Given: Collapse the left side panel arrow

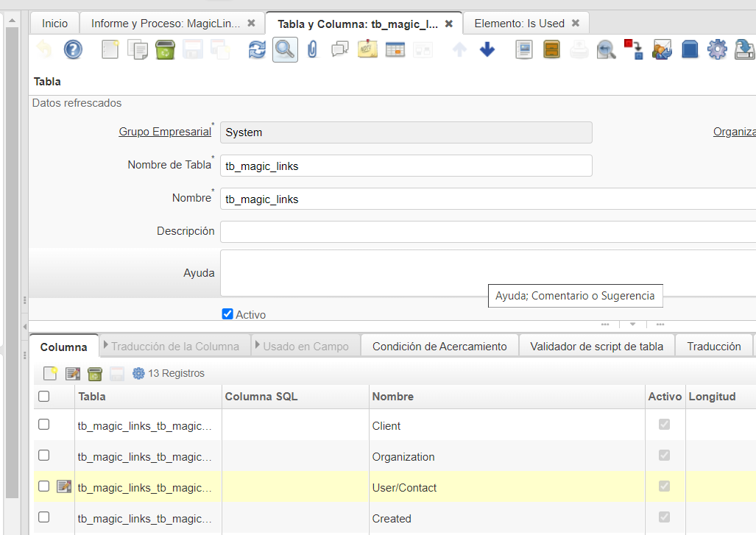Looking at the screenshot, I should point(25,325).
